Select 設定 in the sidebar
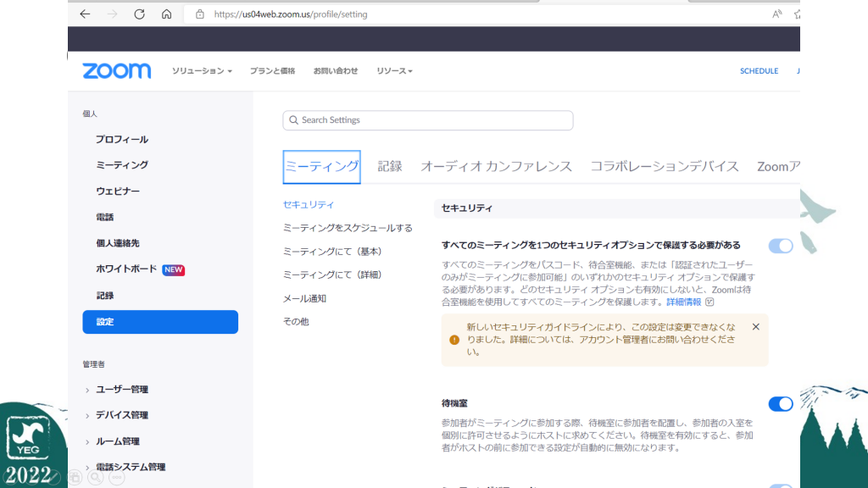The width and height of the screenshot is (868, 488). 160,322
